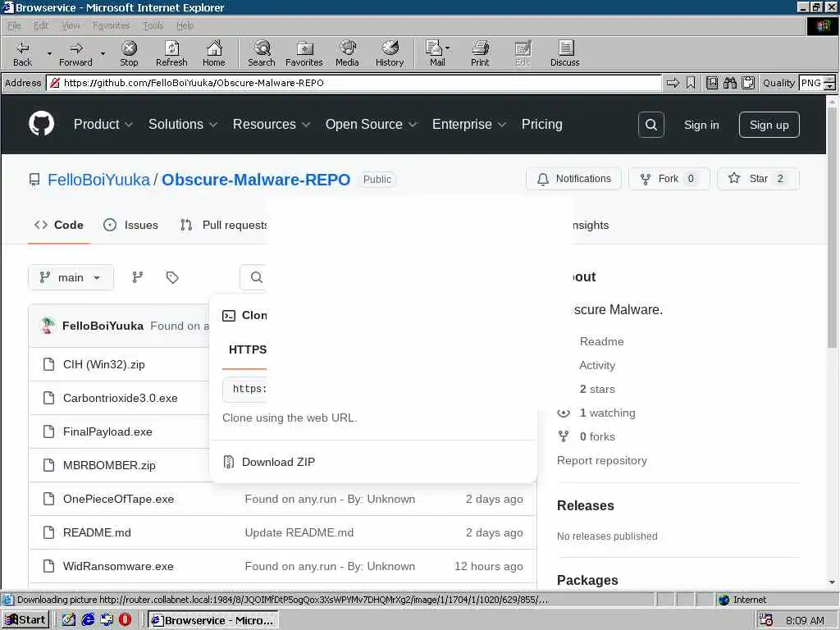Click the Back toolbar button

pos(22,53)
